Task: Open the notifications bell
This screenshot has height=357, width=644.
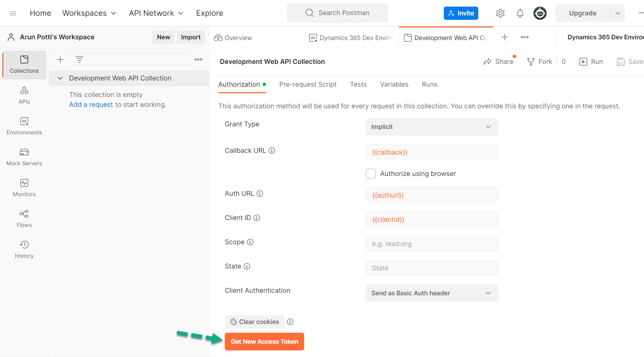Action: click(x=520, y=13)
